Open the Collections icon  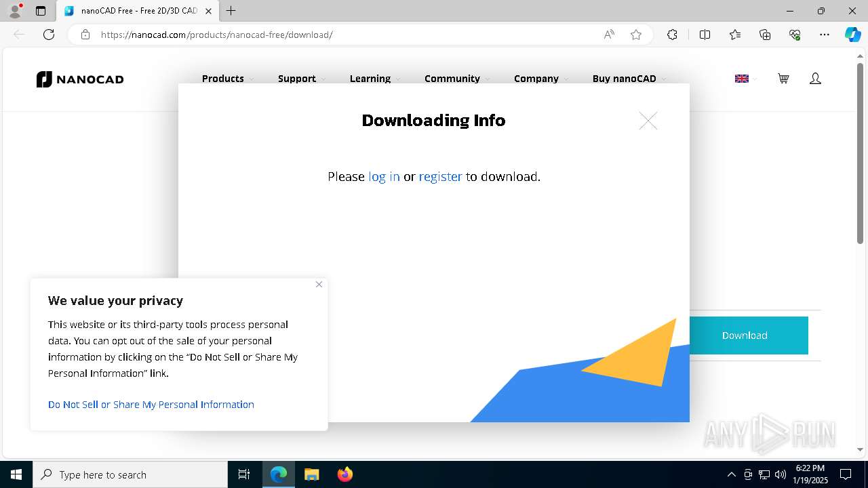pyautogui.click(x=765, y=35)
